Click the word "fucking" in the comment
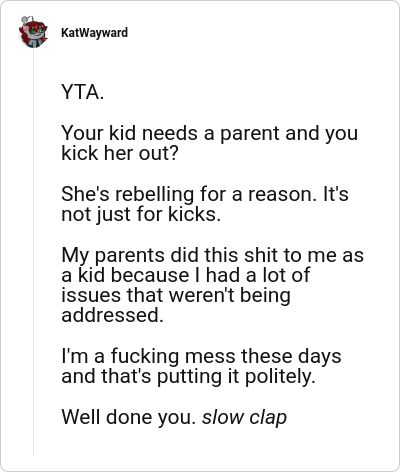Viewport: 400px width, 472px height. 145,356
